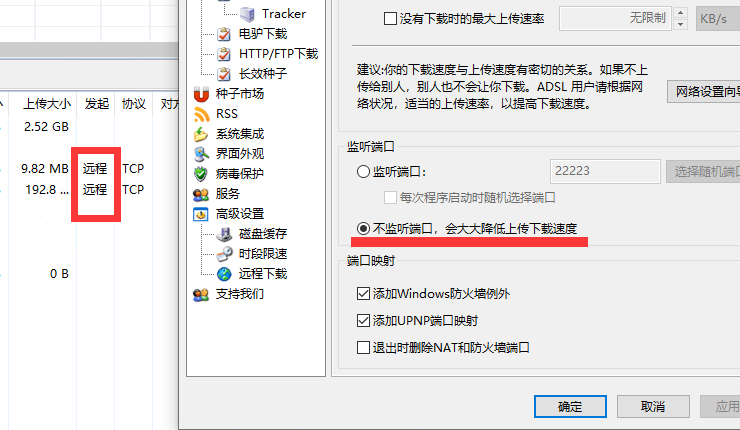The width and height of the screenshot is (740, 430).
Task: Uncheck 添加Windows防火墙例外 checkbox
Action: coord(363,294)
